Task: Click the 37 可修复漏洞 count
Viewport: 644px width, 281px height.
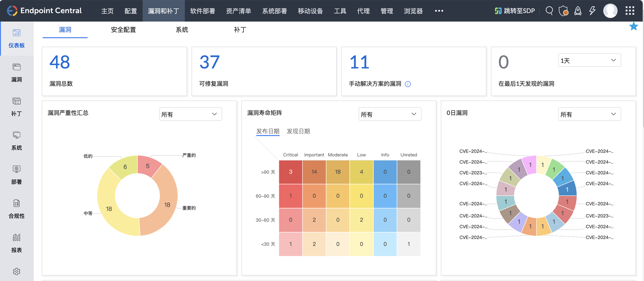Action: click(209, 62)
